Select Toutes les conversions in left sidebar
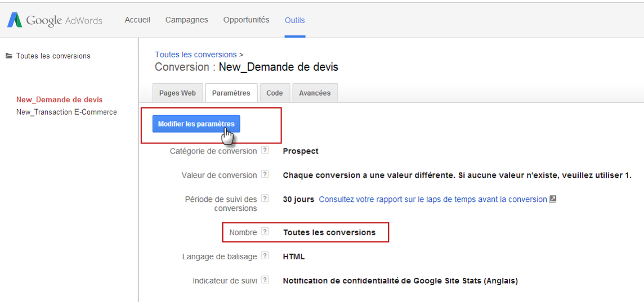Screen dimensions: 644x302 (53, 56)
